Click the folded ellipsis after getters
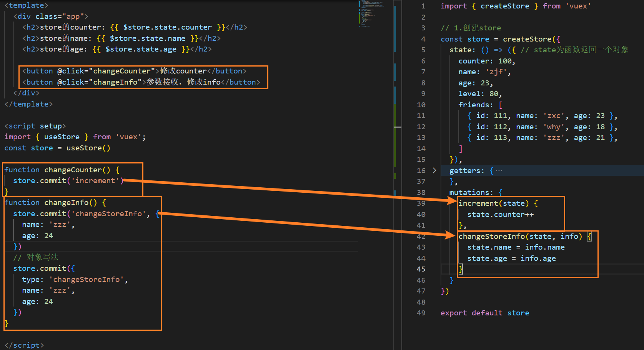 (x=499, y=170)
